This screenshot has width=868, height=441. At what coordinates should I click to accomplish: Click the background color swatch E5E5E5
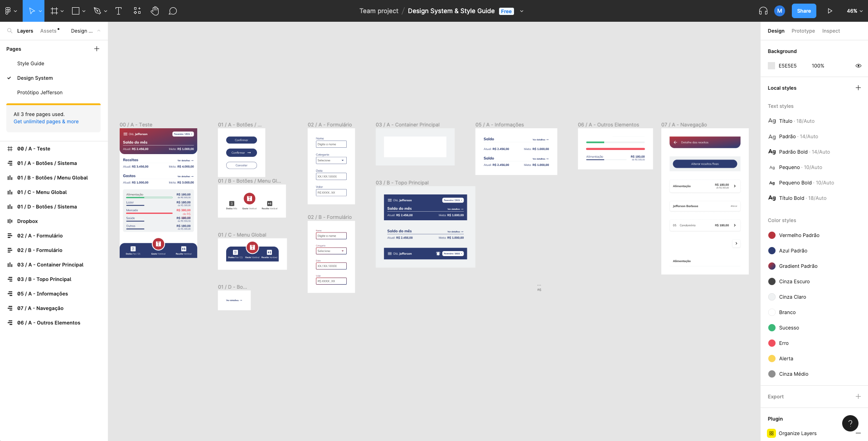click(771, 66)
